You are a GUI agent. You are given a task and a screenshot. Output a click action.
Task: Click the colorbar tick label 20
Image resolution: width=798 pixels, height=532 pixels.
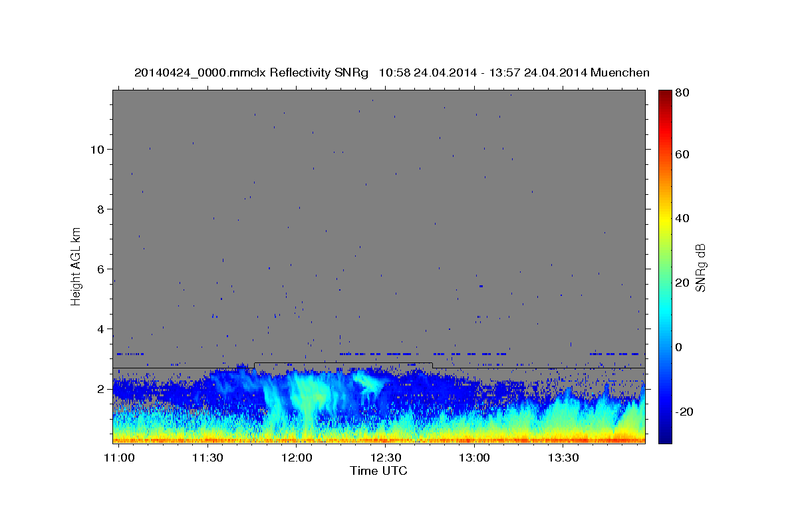coord(682,283)
